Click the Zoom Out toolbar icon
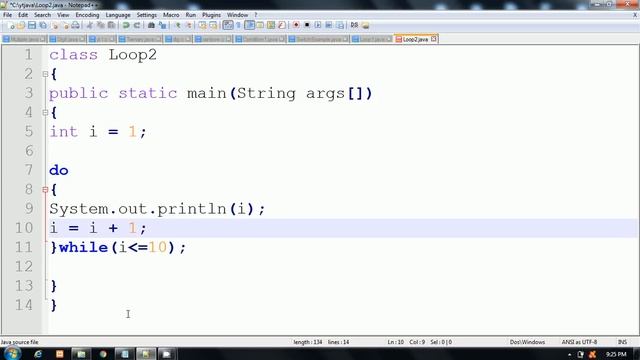Viewport: 640px width, 360px height. coord(188,25)
